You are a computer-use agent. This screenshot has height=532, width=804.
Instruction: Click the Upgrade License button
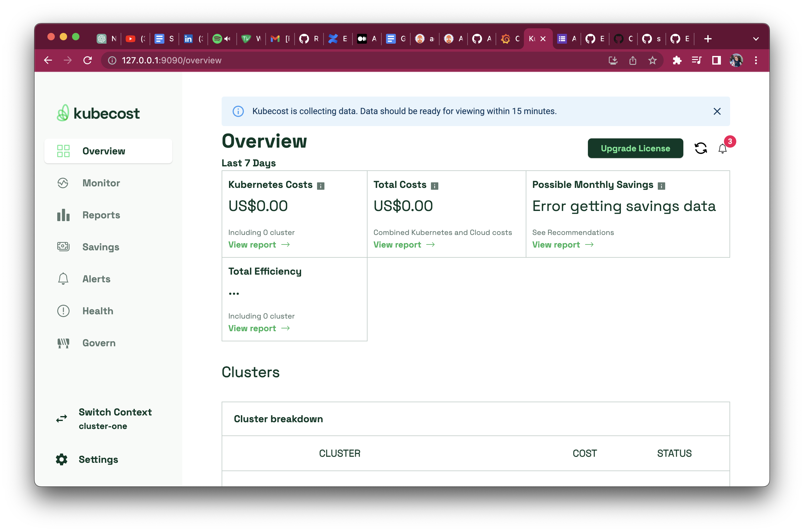(x=635, y=148)
